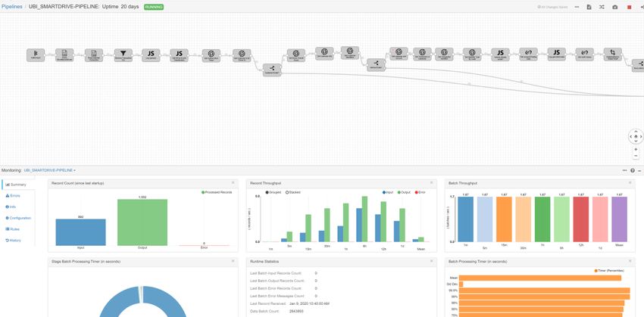The image size is (644, 317).
Task: Click the red 12h bar in Batch Throughput
Action: [x=581, y=219]
